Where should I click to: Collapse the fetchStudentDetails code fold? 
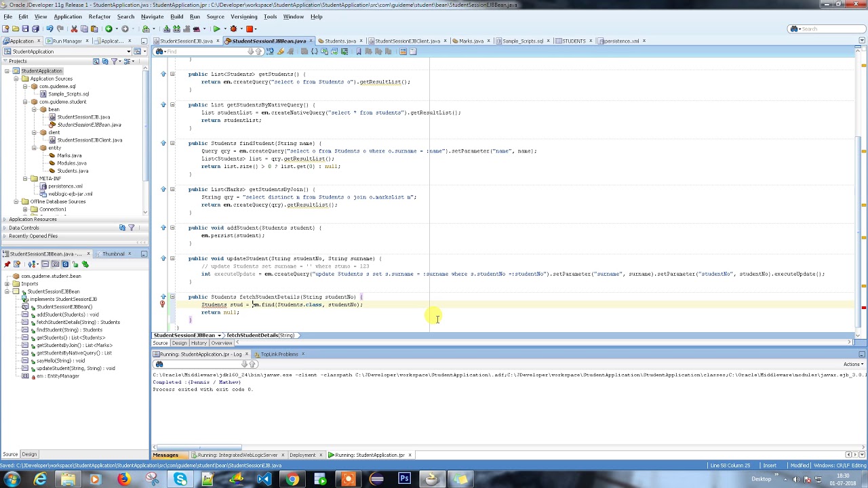pyautogui.click(x=172, y=297)
